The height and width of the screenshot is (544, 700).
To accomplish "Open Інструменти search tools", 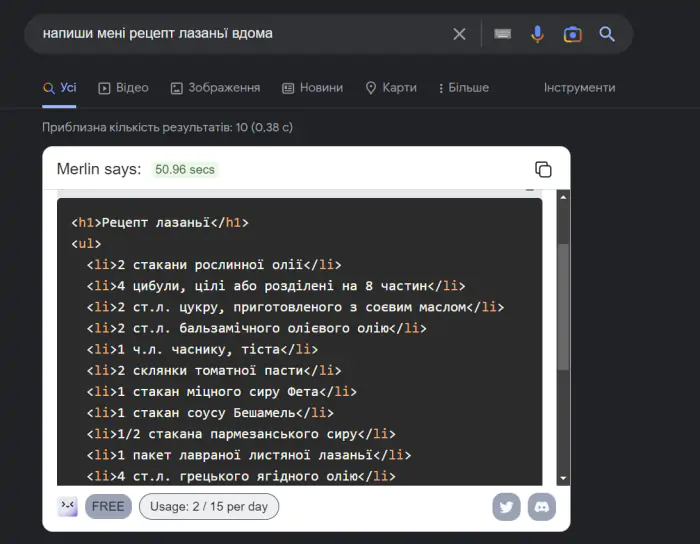I will coord(579,88).
